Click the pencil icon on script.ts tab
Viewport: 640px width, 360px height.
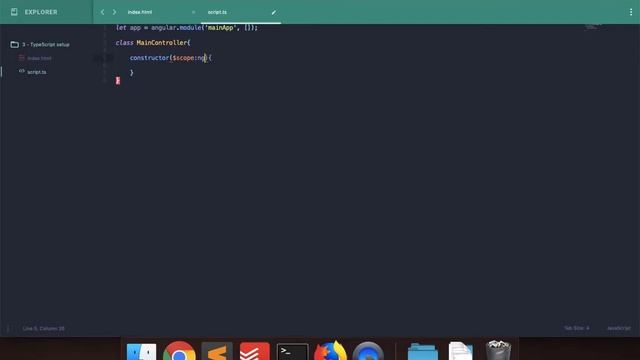(273, 12)
